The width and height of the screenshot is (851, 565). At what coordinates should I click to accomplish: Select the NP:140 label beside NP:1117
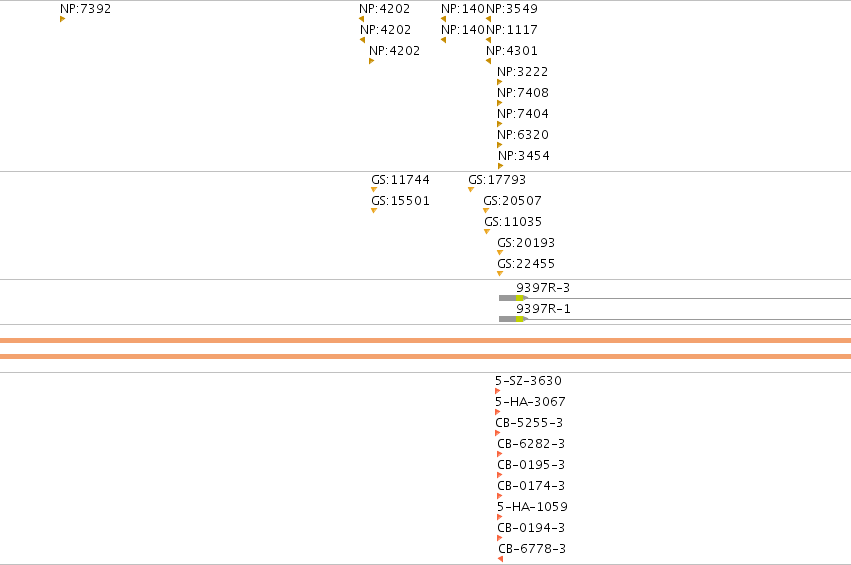click(x=463, y=30)
